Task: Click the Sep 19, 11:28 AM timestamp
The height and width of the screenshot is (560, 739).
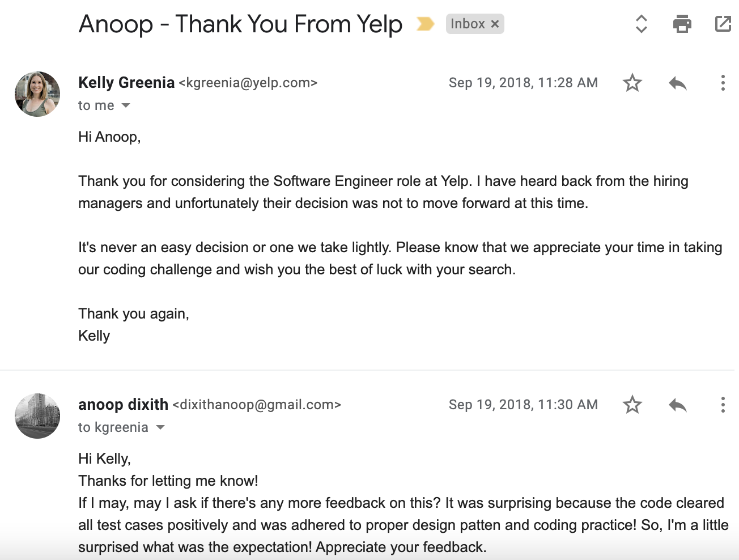Action: [x=523, y=83]
